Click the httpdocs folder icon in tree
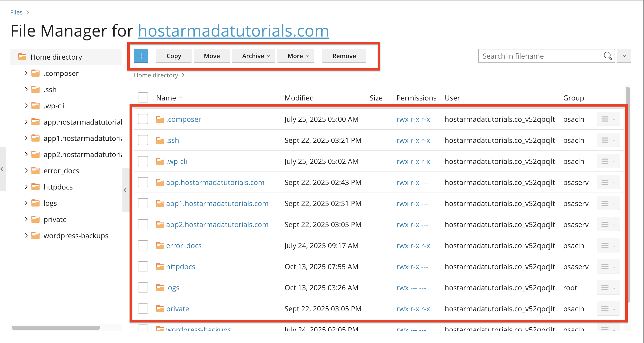The image size is (644, 343). coord(35,187)
